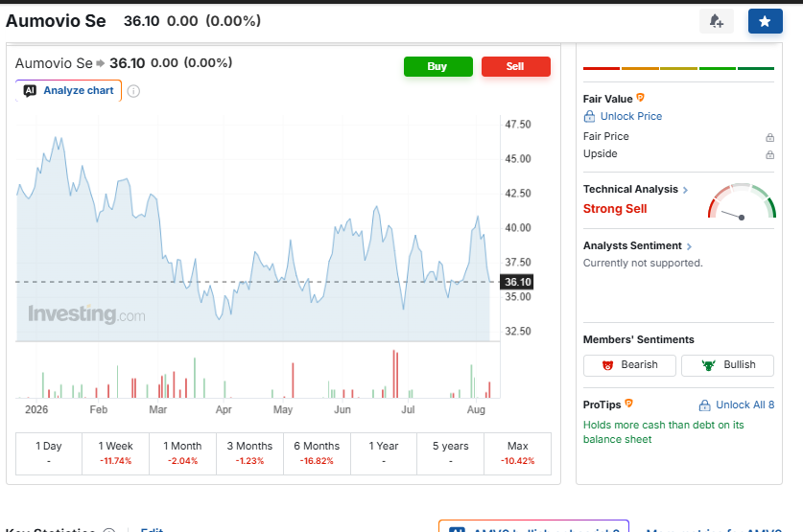This screenshot has width=803, height=532.
Task: Click the 36.10 current price label on chart
Action: pos(517,282)
